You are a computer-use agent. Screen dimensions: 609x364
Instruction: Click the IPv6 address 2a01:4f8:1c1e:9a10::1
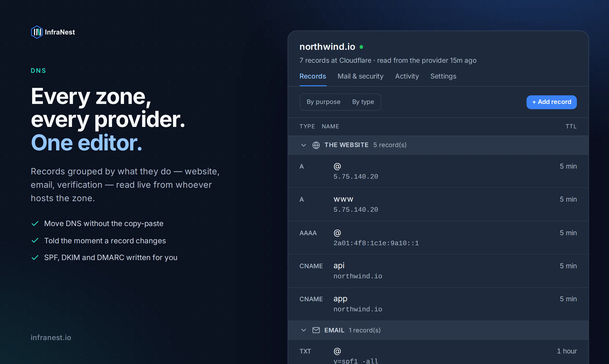point(376,243)
